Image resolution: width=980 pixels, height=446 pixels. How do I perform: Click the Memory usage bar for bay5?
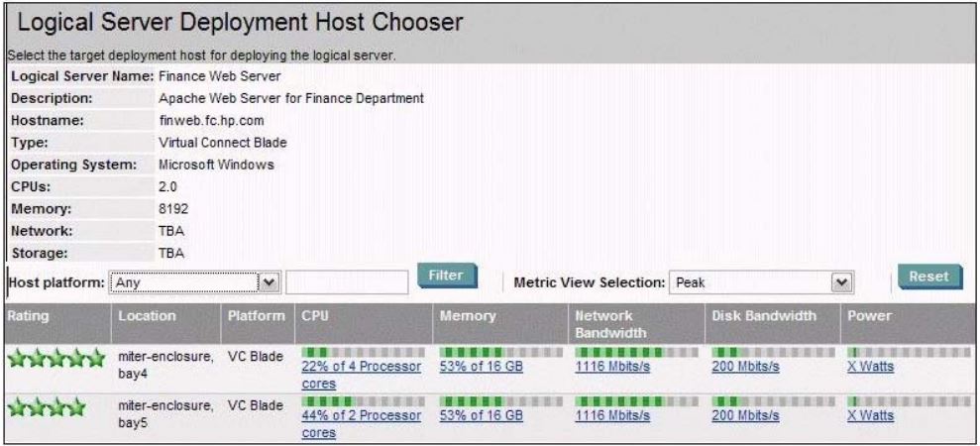coord(501,401)
